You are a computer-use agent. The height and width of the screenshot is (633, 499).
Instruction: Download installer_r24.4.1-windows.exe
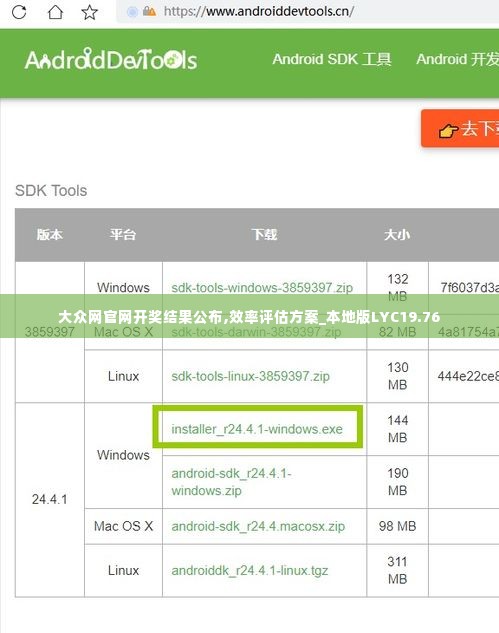(257, 429)
